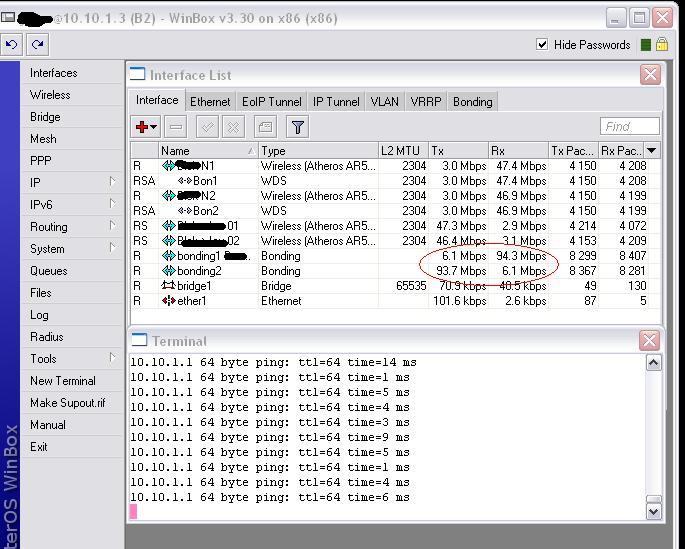Click the L2 MTU column header
This screenshot has height=549, width=685.
(403, 151)
